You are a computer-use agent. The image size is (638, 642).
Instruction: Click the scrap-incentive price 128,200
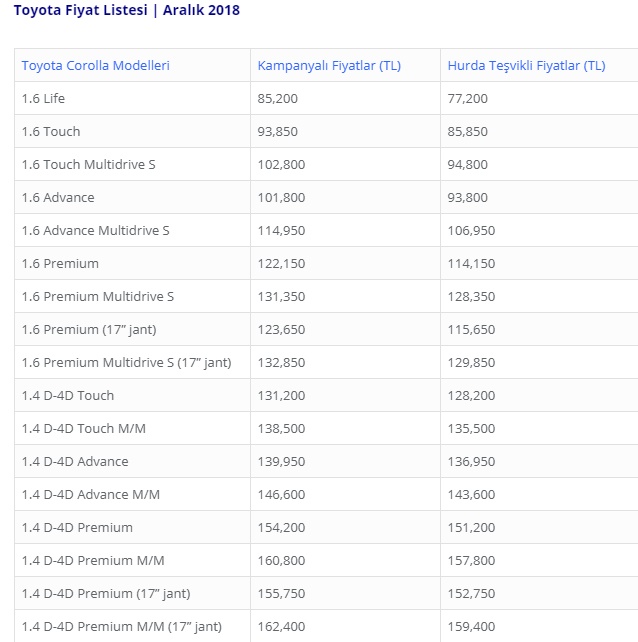tap(471, 396)
